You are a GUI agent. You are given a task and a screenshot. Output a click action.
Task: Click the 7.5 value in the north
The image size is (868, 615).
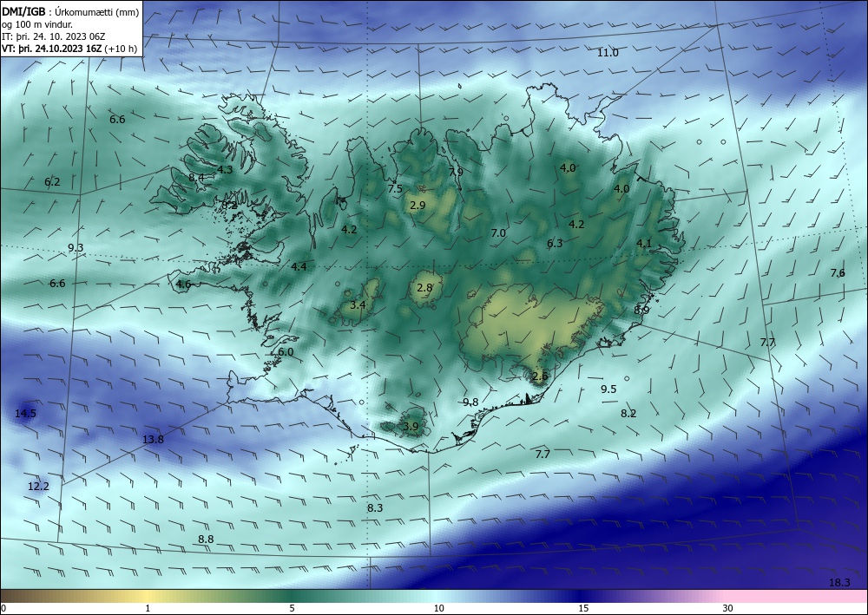(395, 188)
